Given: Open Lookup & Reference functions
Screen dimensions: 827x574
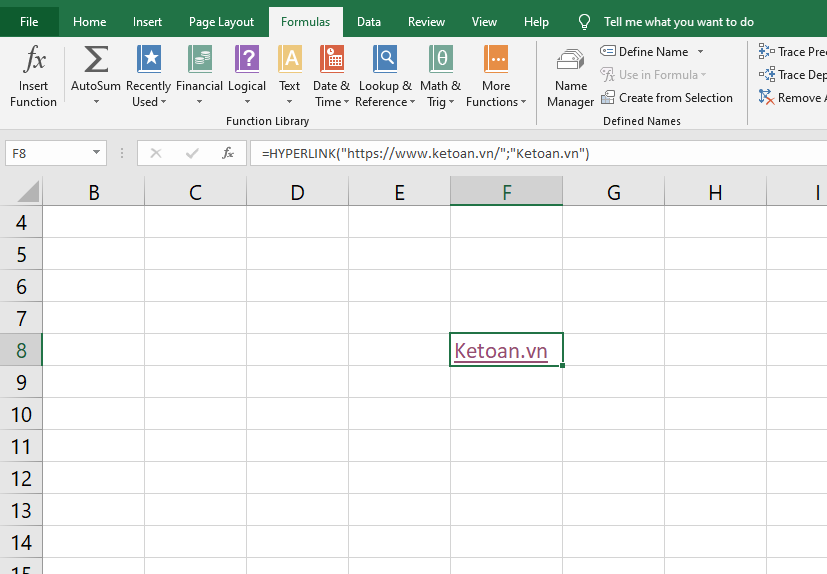Looking at the screenshot, I should [x=385, y=62].
